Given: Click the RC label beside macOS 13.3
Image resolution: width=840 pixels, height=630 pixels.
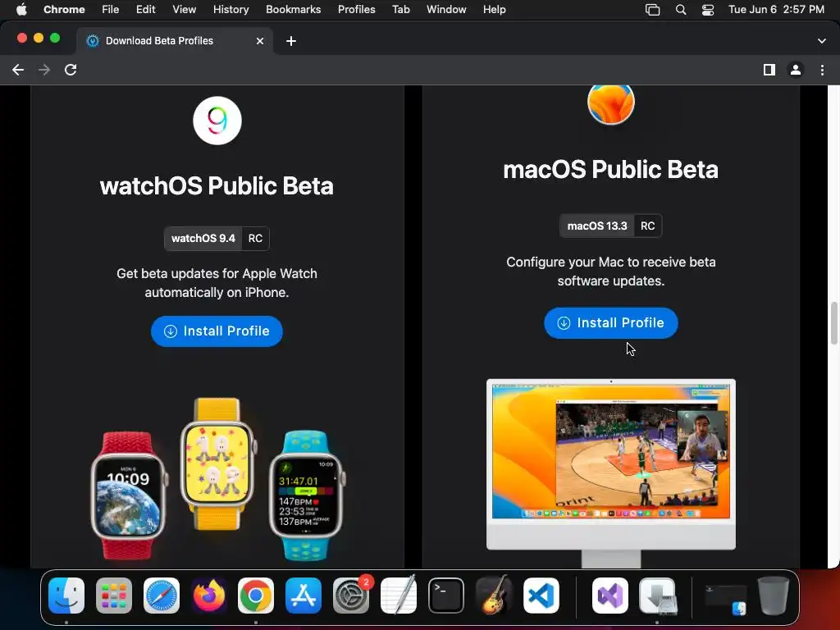Looking at the screenshot, I should [648, 226].
